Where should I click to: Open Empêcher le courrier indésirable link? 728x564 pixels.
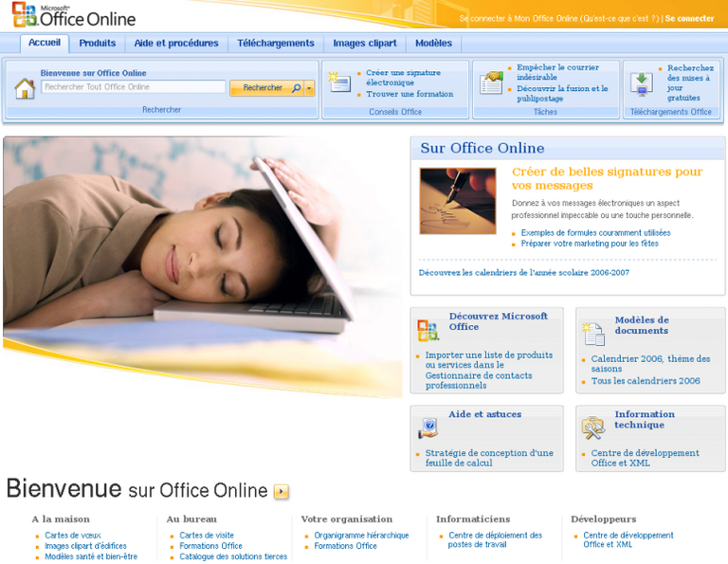tap(557, 72)
